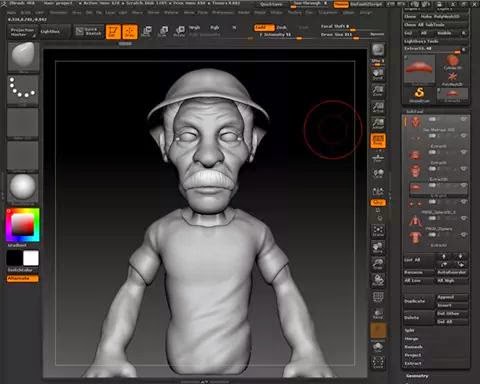The width and height of the screenshot is (480, 384).
Task: Click the Transp transparency icon
Action: click(x=378, y=313)
